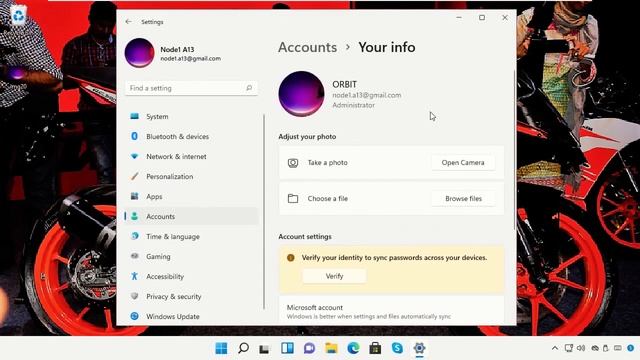Image resolution: width=640 pixels, height=360 pixels.
Task: Open File Explorer from the taskbar
Action: [x=331, y=348]
